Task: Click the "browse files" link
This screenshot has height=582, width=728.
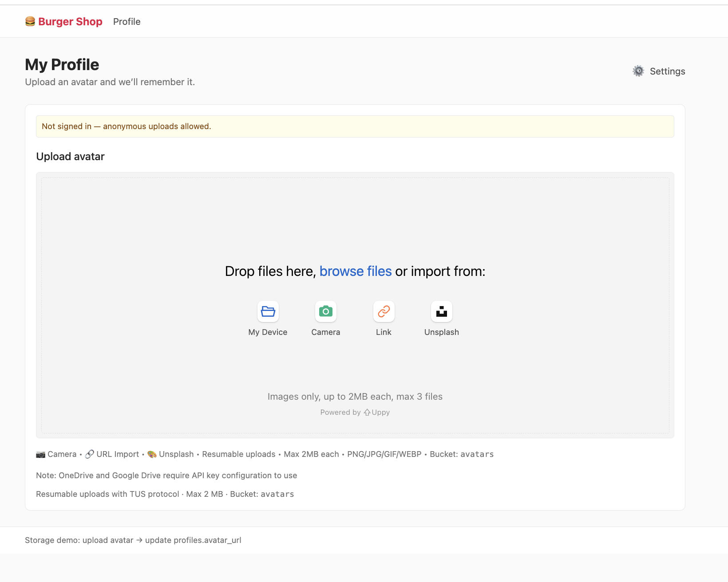Action: [355, 271]
